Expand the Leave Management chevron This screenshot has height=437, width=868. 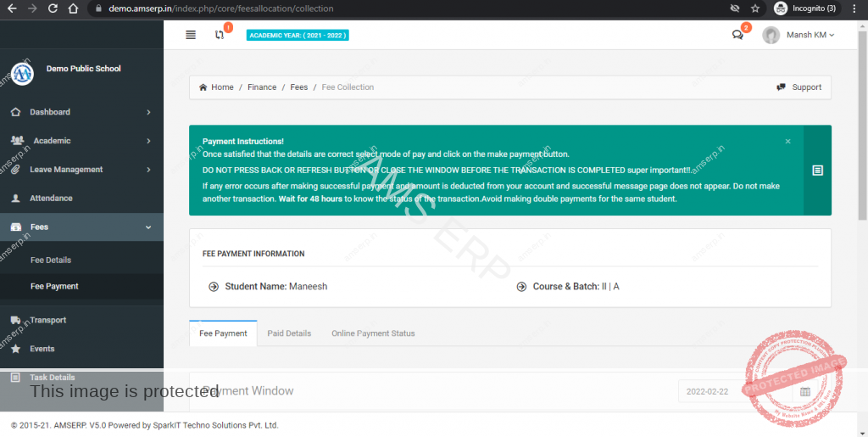click(148, 170)
